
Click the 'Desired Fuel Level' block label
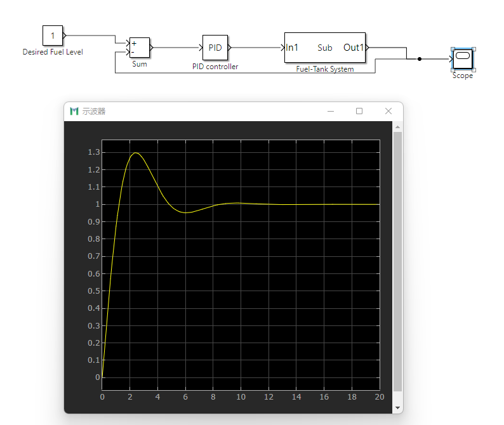pos(53,52)
